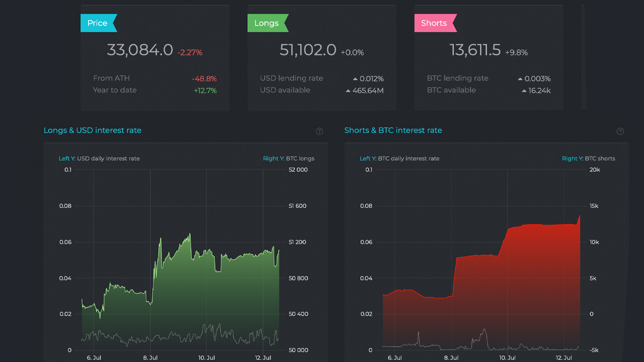
Task: Click the 8. Jul label on longs chart
Action: click(x=150, y=358)
